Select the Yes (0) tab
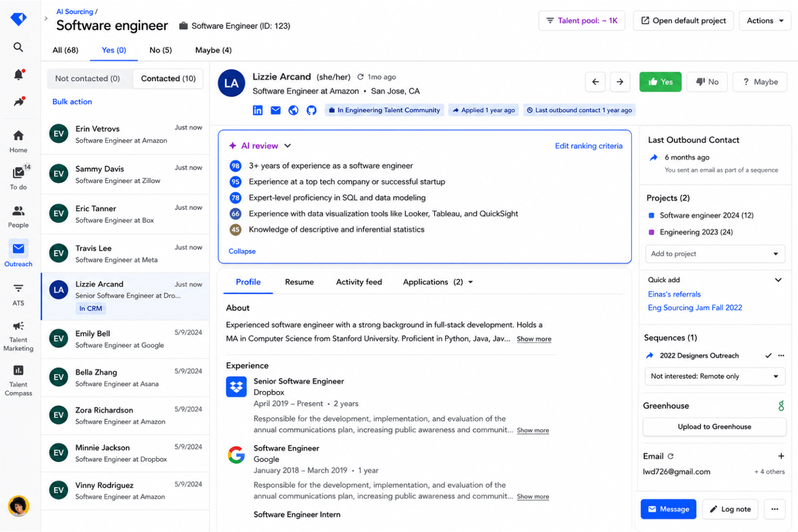The width and height of the screenshot is (798, 532). click(114, 50)
